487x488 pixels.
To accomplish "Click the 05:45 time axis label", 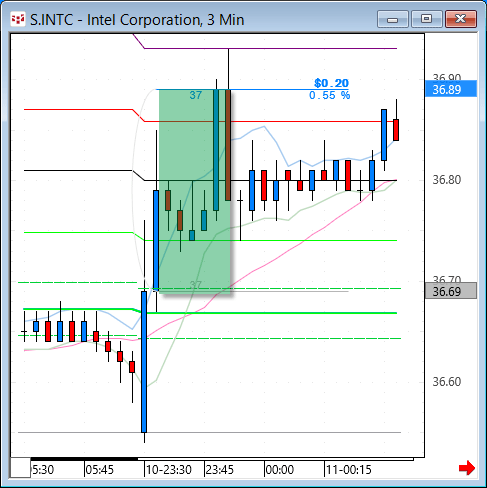I will coord(100,470).
